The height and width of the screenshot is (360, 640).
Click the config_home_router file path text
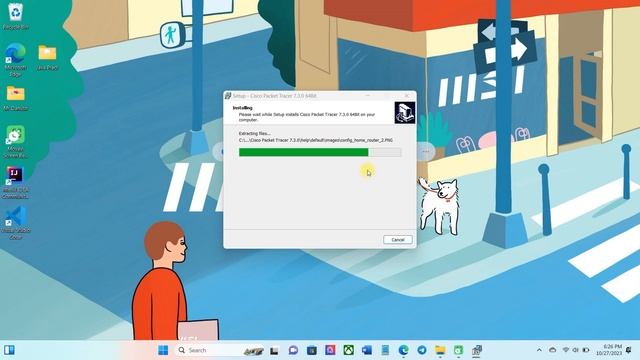click(x=316, y=140)
